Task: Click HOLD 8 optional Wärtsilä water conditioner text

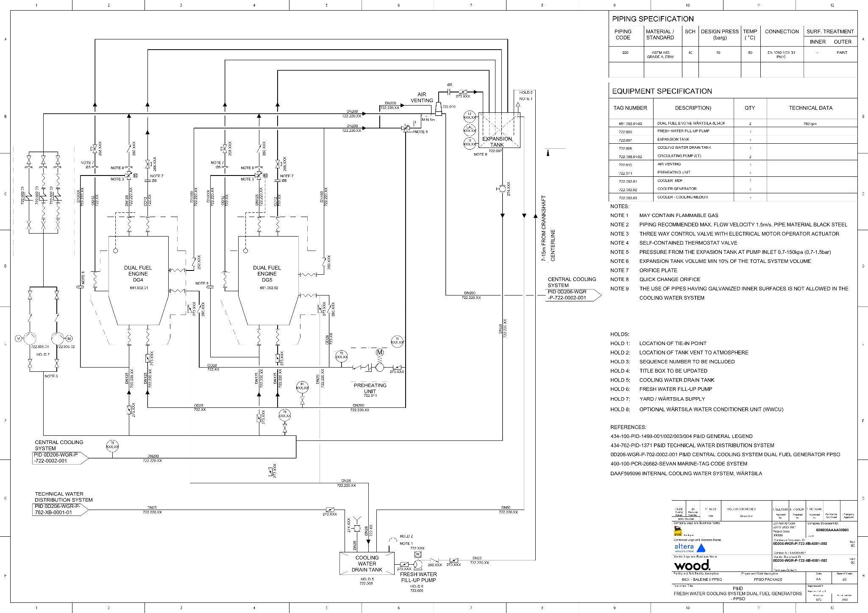Action: click(x=697, y=410)
